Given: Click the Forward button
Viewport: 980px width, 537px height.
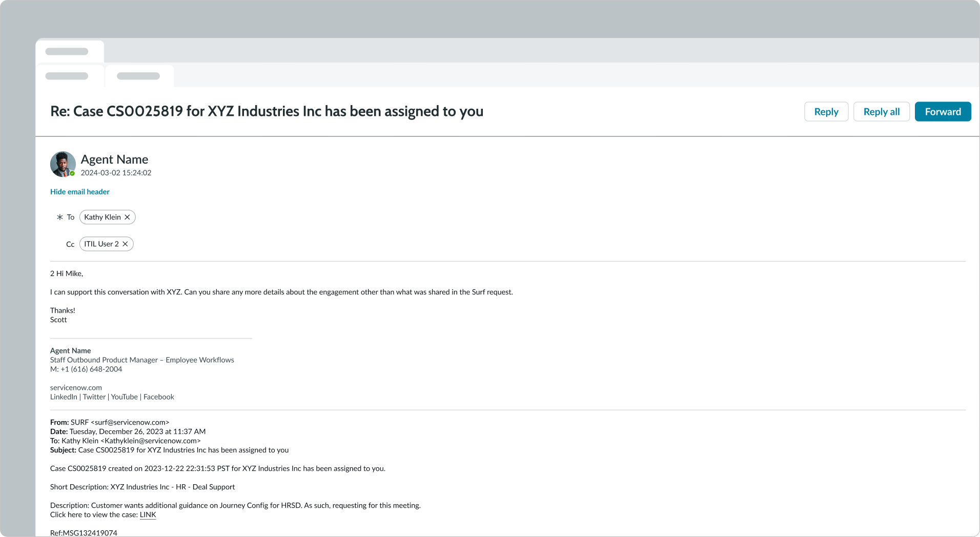Looking at the screenshot, I should click(943, 111).
